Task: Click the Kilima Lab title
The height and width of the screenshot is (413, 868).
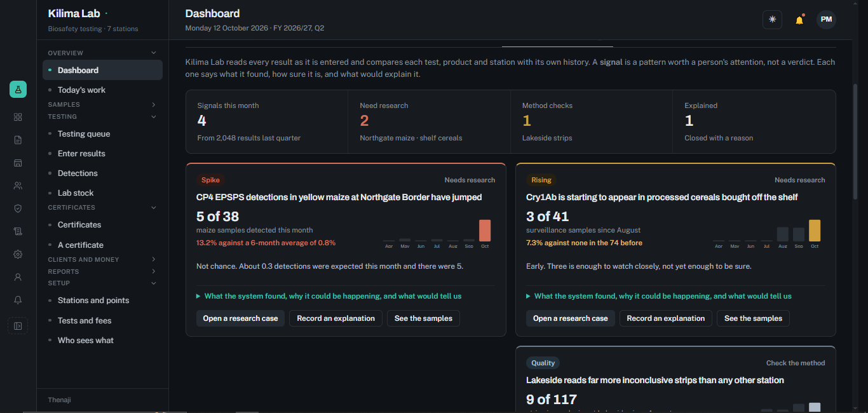Action: point(74,13)
